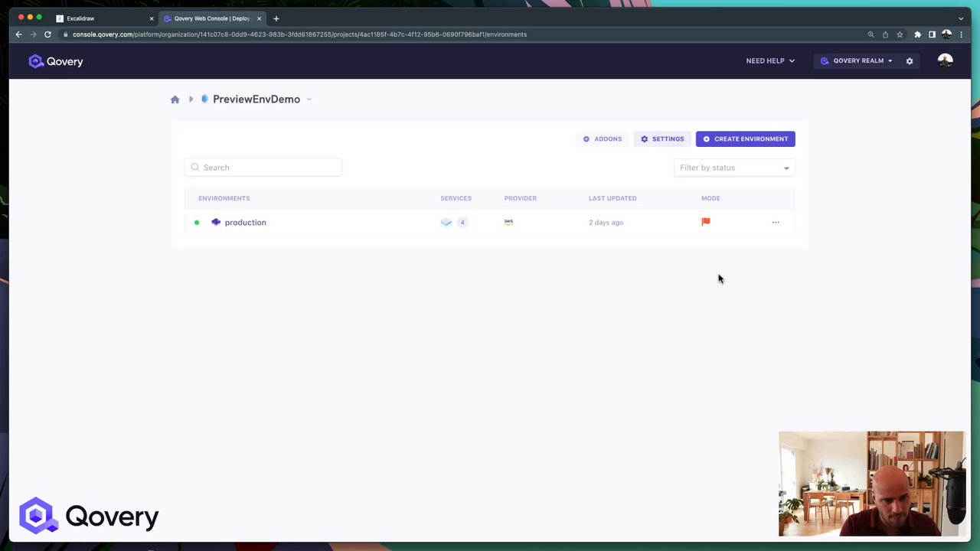The width and height of the screenshot is (980, 551).
Task: Go to home via breadcrumb house icon
Action: (175, 99)
